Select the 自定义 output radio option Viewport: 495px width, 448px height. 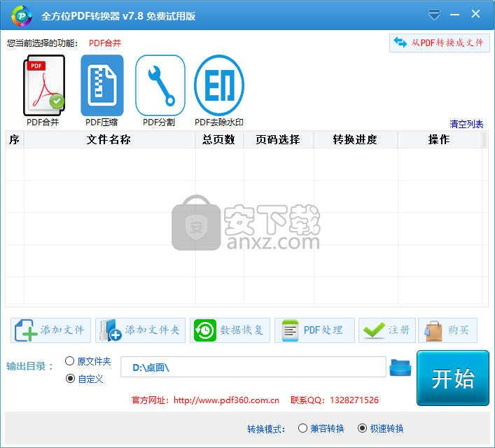pos(70,379)
